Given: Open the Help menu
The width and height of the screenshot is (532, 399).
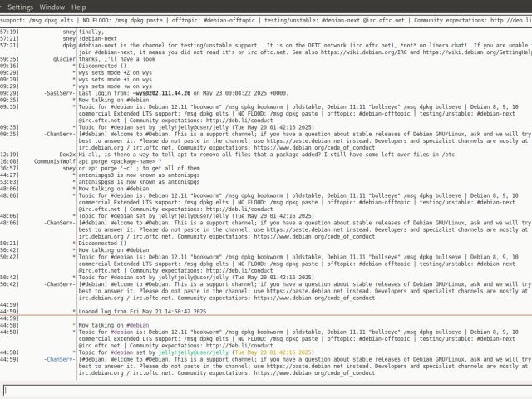Looking at the screenshot, I should click(x=78, y=7).
